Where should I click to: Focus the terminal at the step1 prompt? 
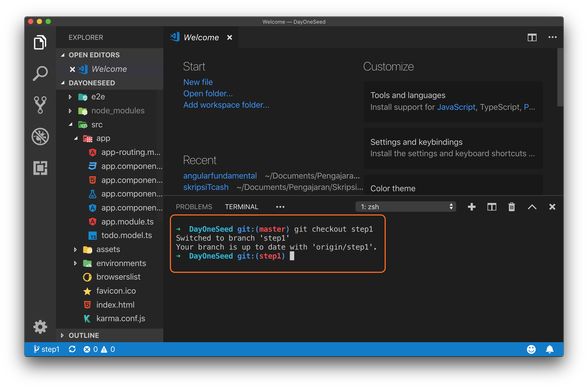(x=292, y=256)
